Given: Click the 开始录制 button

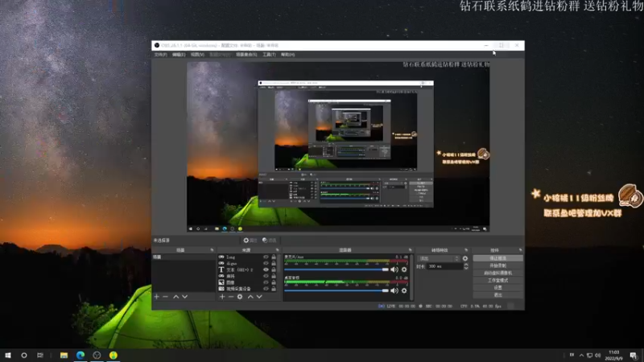Looking at the screenshot, I should (x=497, y=265).
